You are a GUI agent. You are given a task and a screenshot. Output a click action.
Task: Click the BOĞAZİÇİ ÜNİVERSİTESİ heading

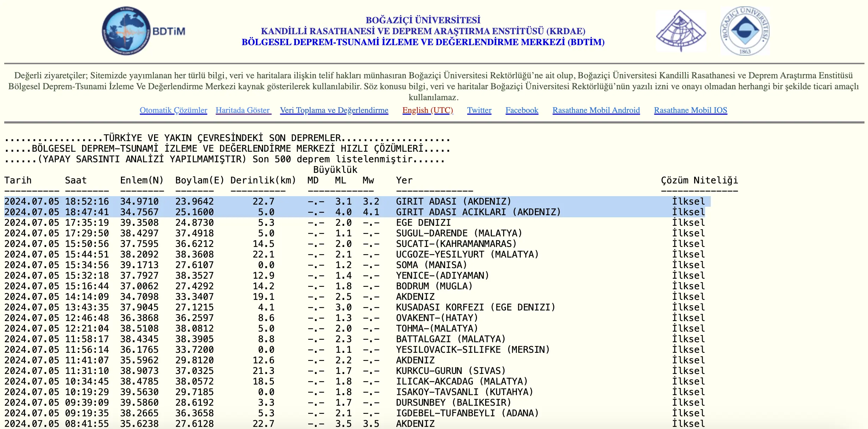[423, 20]
